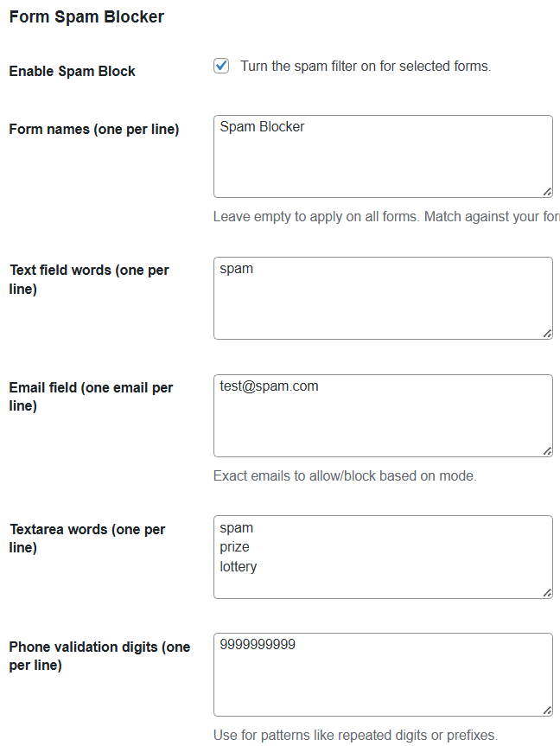Click the Email field textarea resize handle

pyautogui.click(x=547, y=451)
